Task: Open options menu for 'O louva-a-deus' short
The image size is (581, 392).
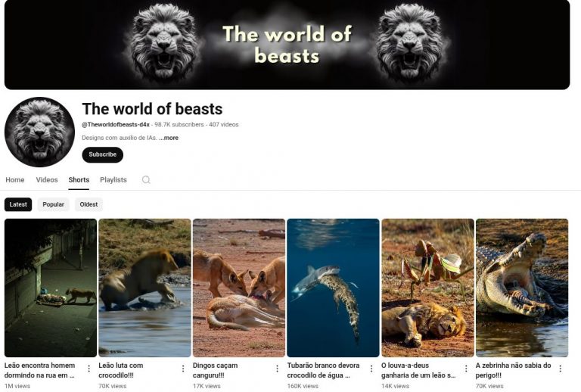Action: click(466, 369)
